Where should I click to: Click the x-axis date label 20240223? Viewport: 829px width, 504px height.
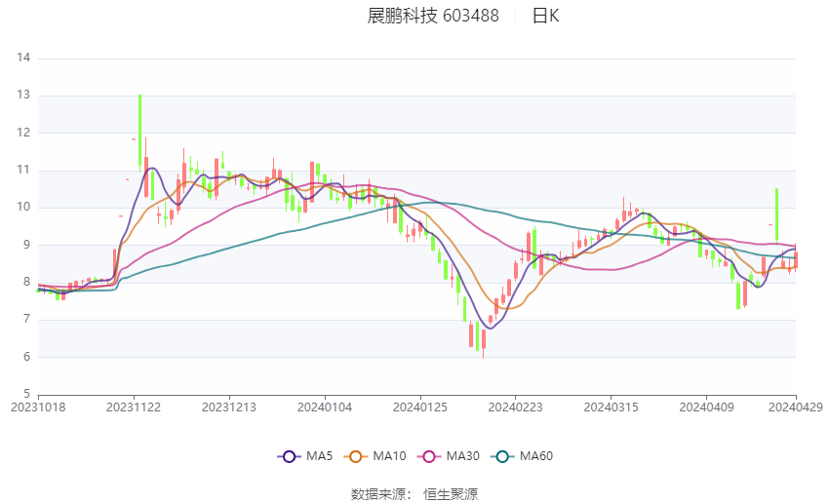click(x=516, y=407)
